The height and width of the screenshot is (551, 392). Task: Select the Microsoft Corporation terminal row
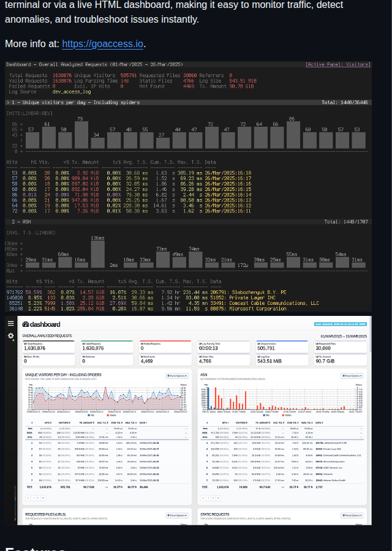click(148, 309)
